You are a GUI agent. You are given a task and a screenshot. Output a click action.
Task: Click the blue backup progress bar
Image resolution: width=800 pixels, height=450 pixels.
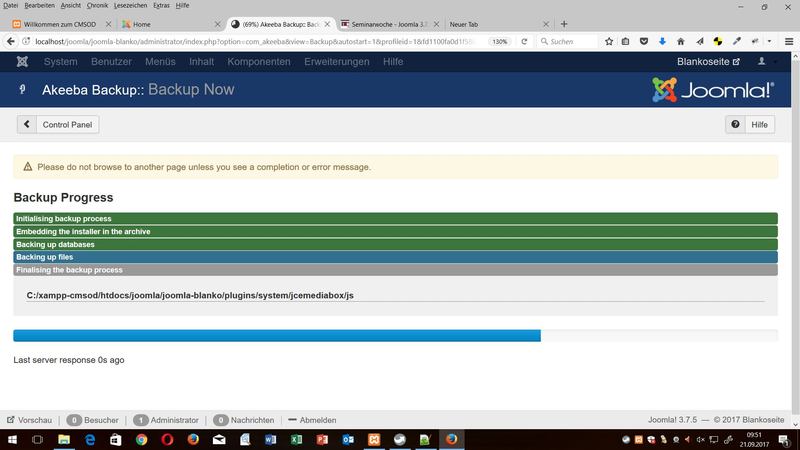point(277,335)
